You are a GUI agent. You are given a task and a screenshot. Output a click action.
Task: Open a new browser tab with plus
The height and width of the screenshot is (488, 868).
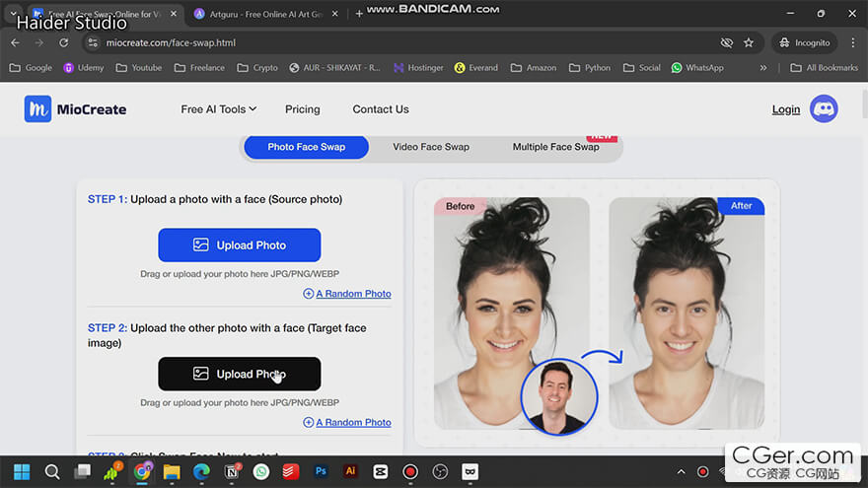coord(359,14)
